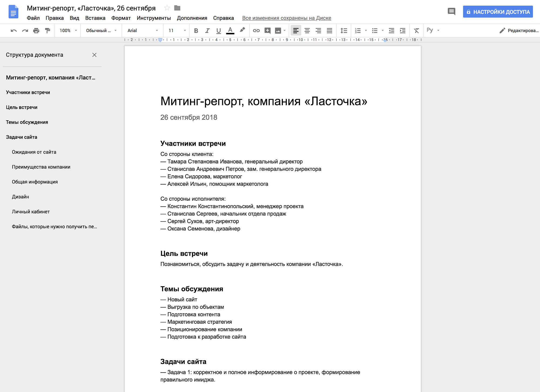Open the line spacing options
This screenshot has width=540, height=392.
click(x=344, y=31)
